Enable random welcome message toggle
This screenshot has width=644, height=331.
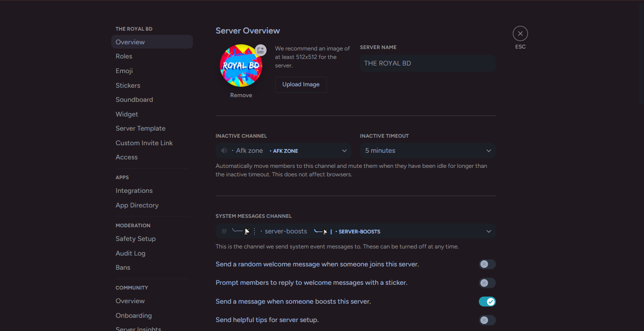tap(487, 265)
